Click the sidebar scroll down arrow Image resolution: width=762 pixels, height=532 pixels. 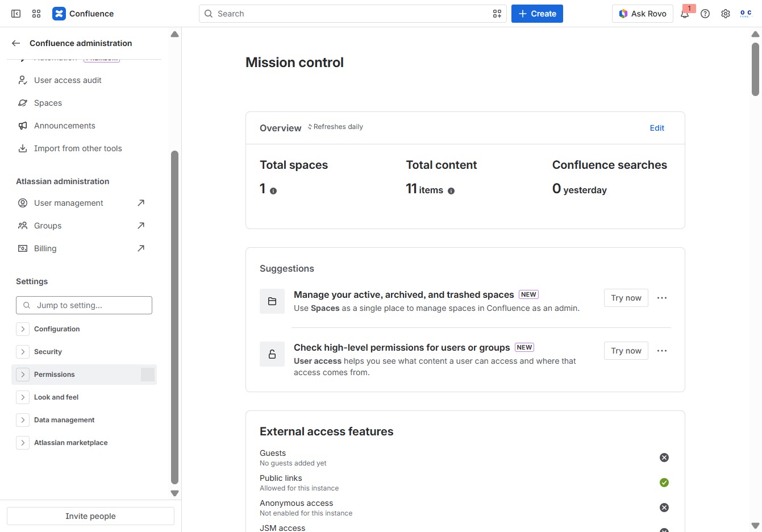[174, 493]
